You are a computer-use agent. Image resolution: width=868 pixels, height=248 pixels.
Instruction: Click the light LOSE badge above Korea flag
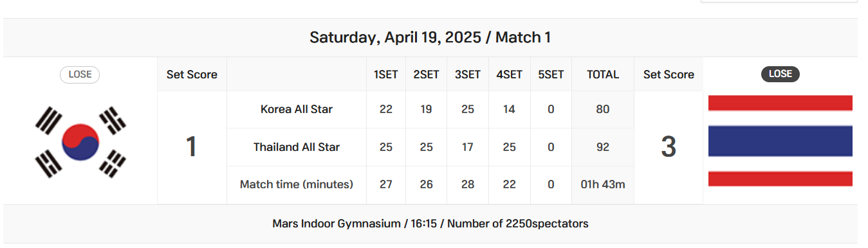[80, 75]
